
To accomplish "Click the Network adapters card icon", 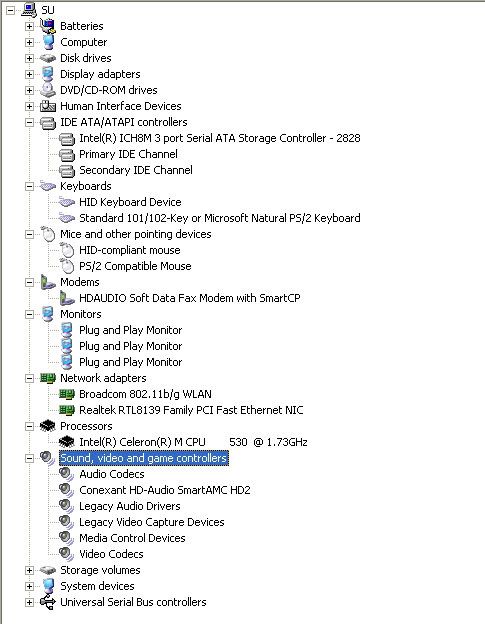I will pyautogui.click(x=48, y=378).
